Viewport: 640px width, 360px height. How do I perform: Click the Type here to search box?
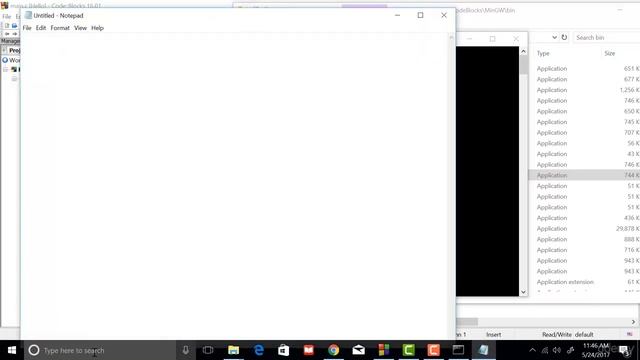click(100, 350)
